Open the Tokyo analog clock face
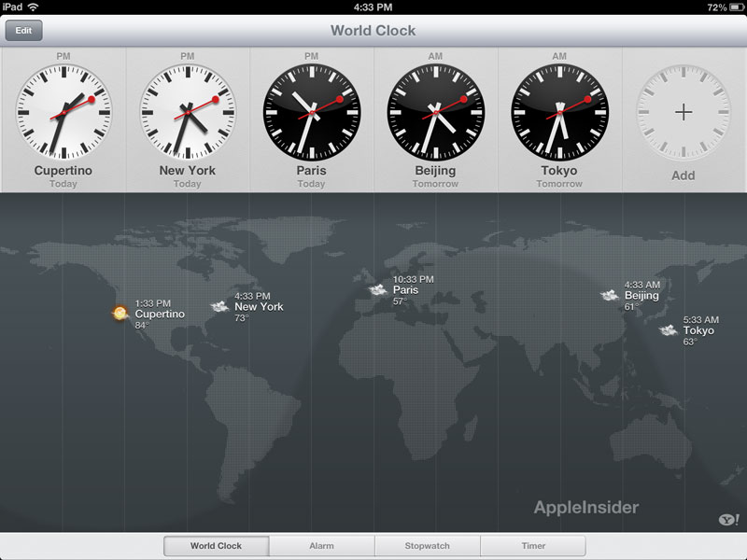Viewport: 747px width, 560px height. [559, 112]
